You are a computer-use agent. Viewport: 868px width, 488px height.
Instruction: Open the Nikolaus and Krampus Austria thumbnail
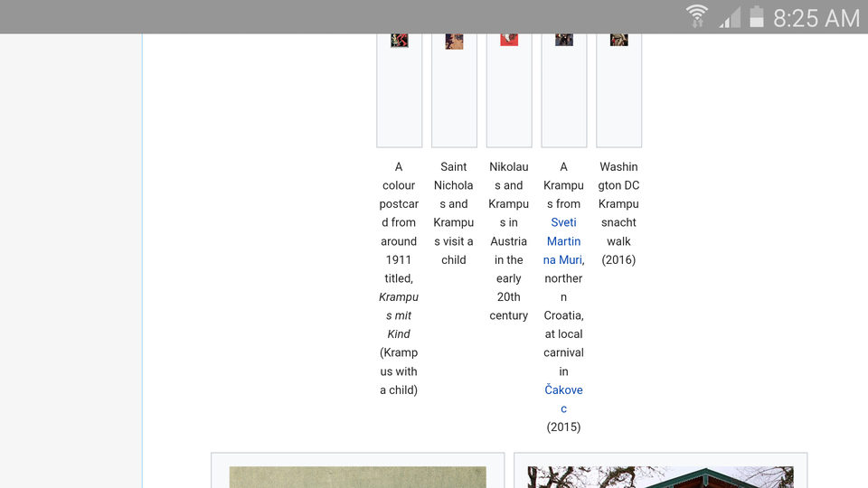click(x=509, y=39)
